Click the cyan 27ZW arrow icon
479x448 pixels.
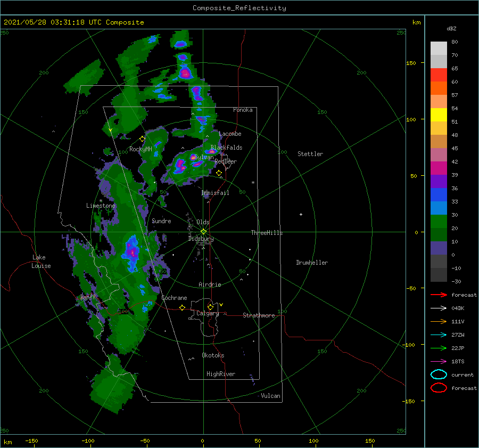[439, 335]
